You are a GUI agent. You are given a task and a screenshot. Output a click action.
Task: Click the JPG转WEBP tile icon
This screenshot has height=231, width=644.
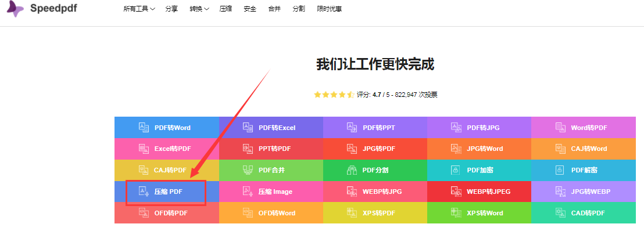click(x=560, y=191)
